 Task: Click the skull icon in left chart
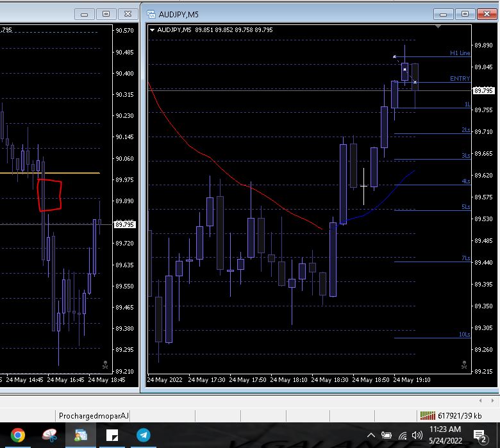click(105, 365)
